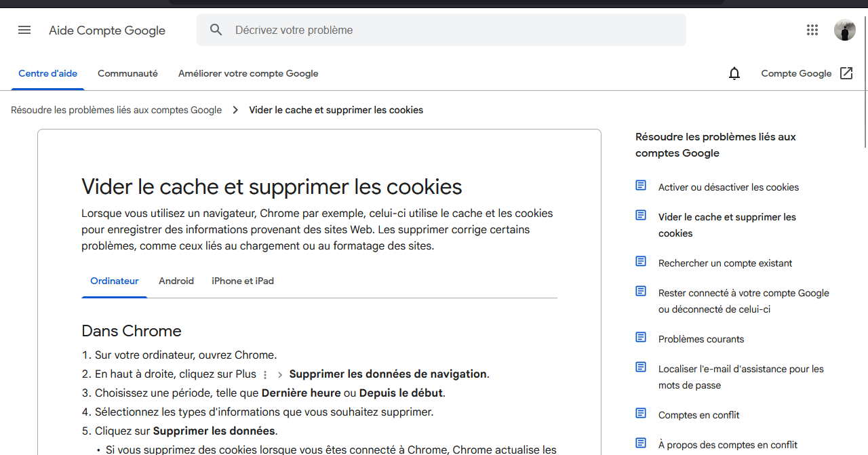Click the notifications bell icon
This screenshot has width=868, height=455.
[x=734, y=73]
